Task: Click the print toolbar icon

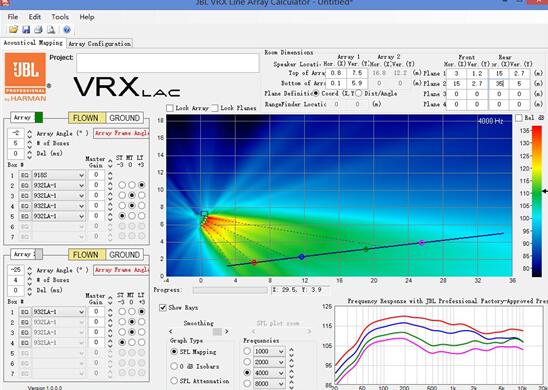Action: tap(38, 30)
